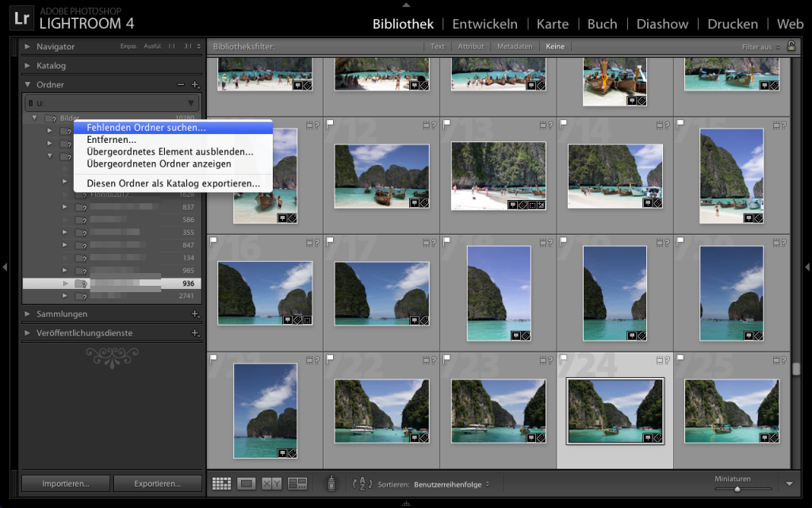Enable the Attribut library filter
The image size is (812, 508).
471,46
